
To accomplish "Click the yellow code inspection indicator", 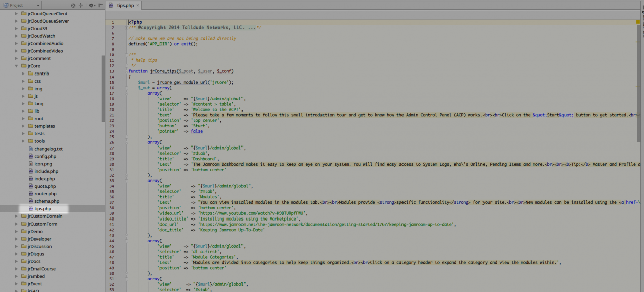I will pyautogui.click(x=638, y=22).
